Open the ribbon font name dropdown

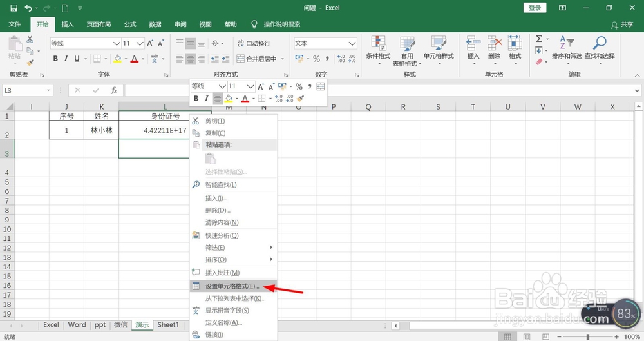click(116, 43)
